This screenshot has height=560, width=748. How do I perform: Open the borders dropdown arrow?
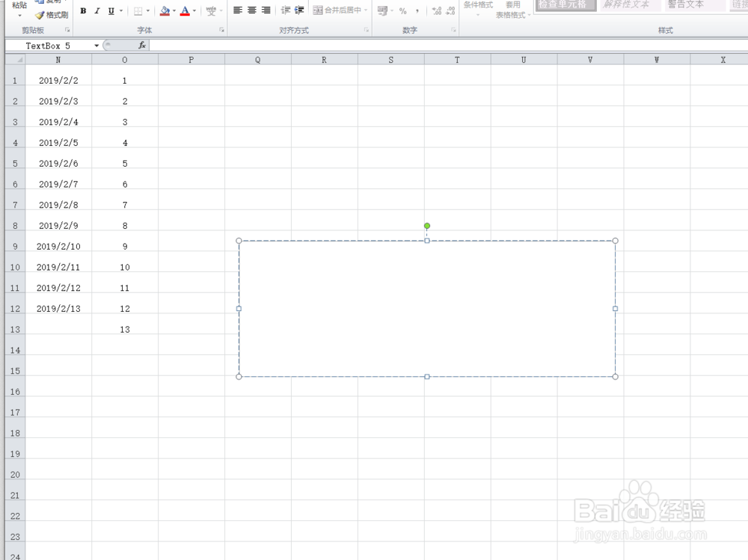click(x=148, y=11)
